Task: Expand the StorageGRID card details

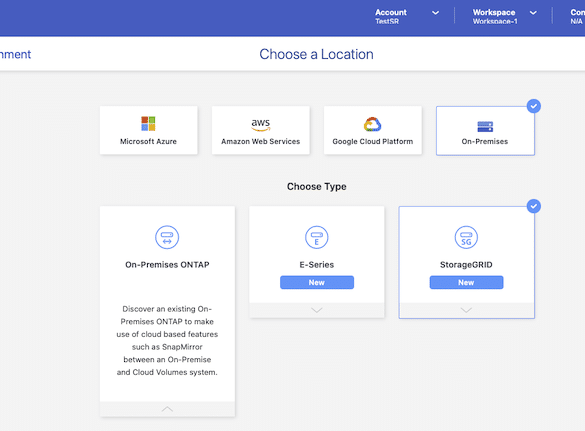Action: [466, 310]
